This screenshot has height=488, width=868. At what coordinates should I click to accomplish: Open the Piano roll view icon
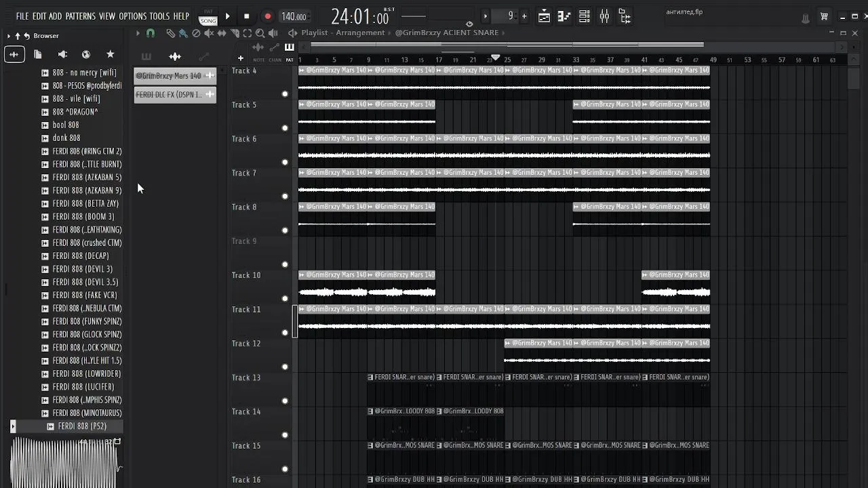point(564,17)
